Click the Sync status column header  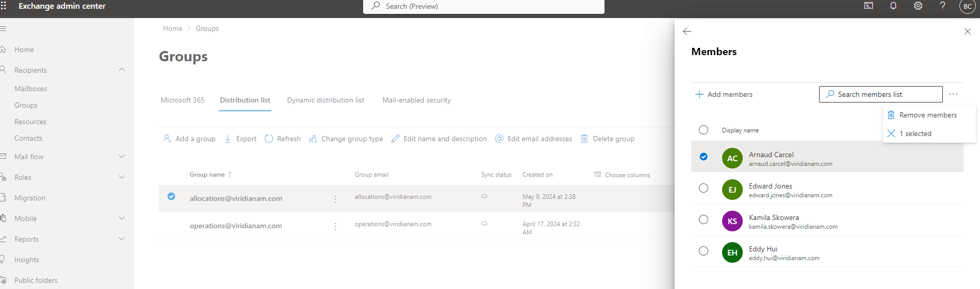click(496, 175)
